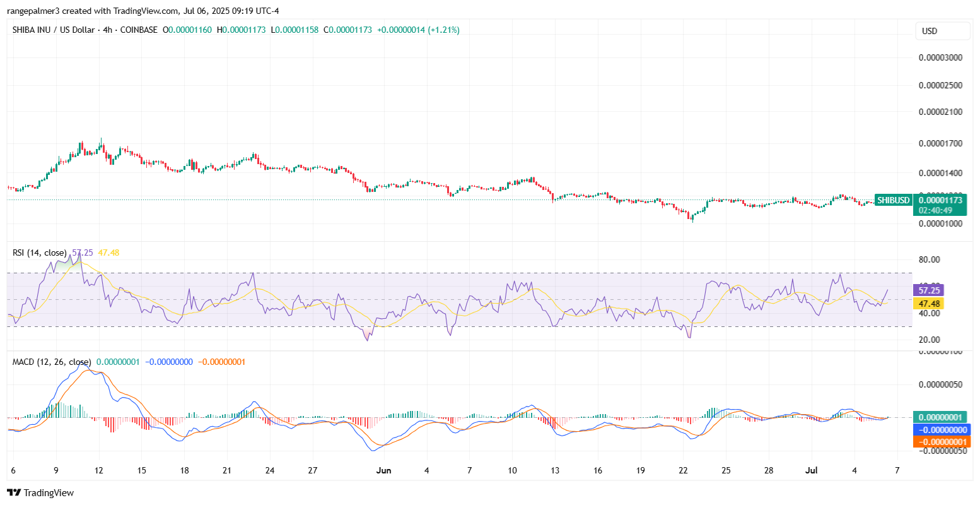Image resolution: width=980 pixels, height=505 pixels.
Task: Click the 0.00002500 price axis label
Action: click(x=940, y=85)
